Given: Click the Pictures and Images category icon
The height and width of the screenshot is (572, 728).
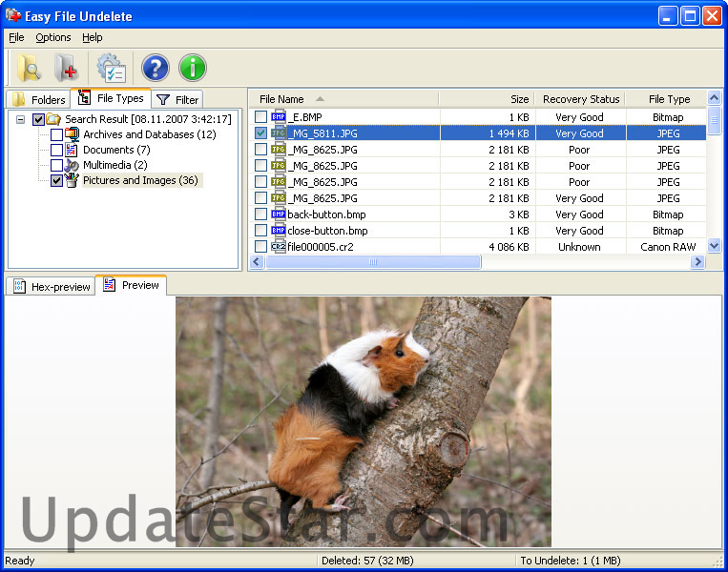Looking at the screenshot, I should (x=72, y=180).
